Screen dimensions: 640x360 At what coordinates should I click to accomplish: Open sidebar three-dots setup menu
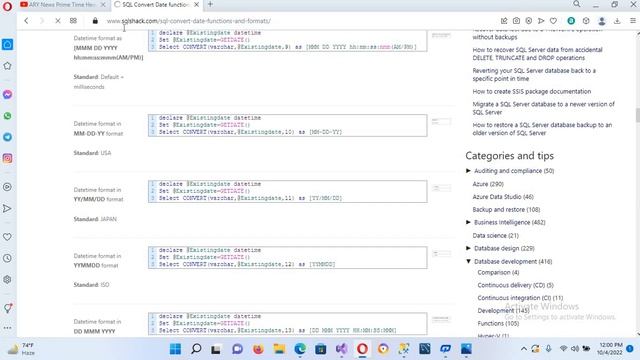7,328
